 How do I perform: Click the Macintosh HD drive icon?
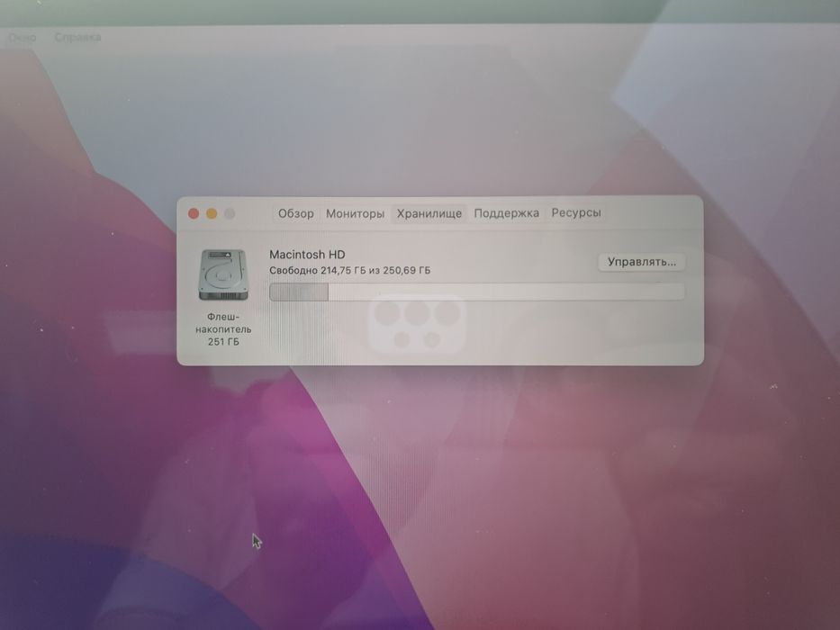223,274
